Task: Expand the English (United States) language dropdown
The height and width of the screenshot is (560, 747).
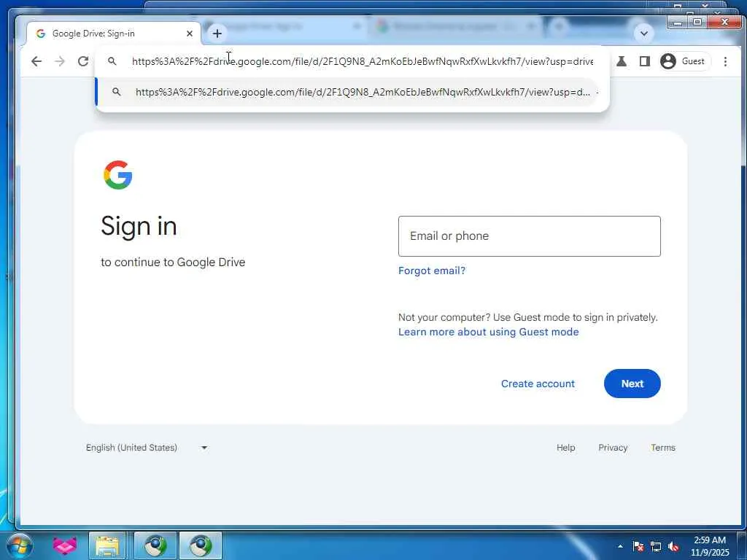Action: 147,448
